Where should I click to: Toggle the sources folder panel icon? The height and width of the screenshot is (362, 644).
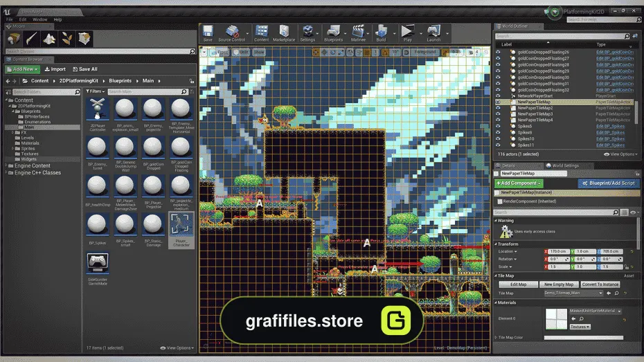[x=8, y=92]
